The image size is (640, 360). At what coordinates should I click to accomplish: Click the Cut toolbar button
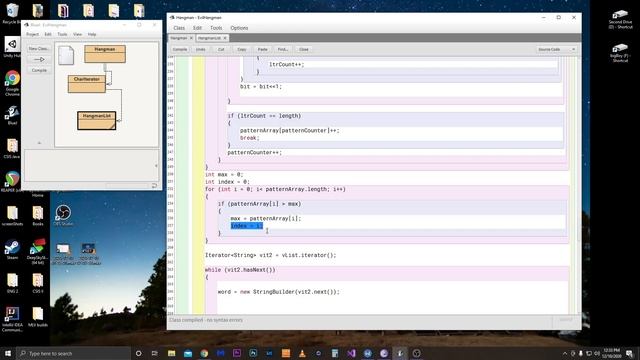tap(221, 49)
